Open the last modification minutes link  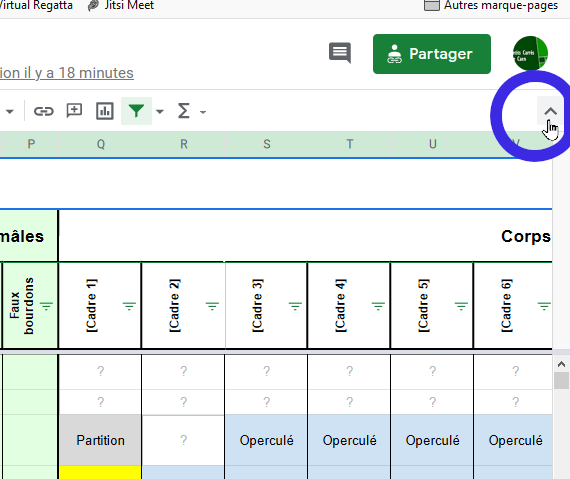tap(67, 73)
